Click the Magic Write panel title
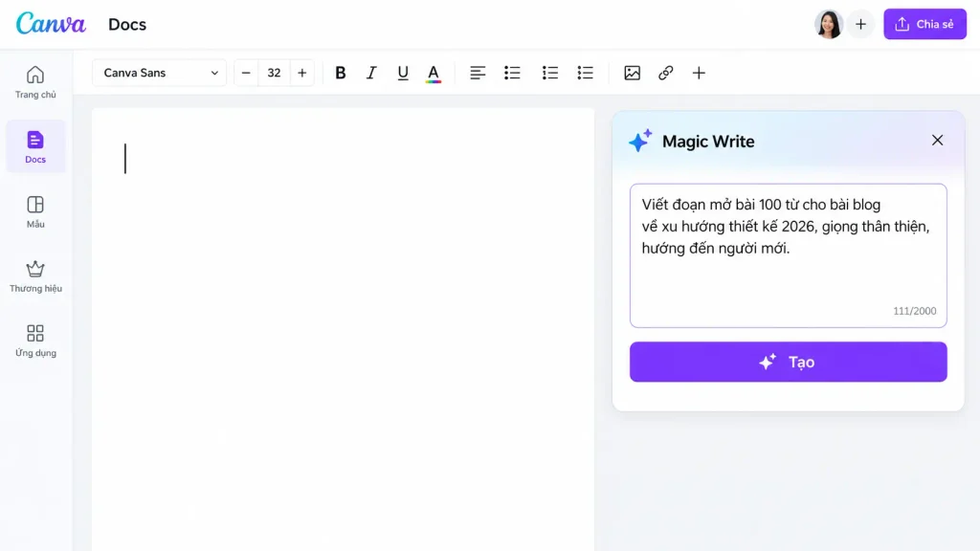The image size is (980, 551). [x=708, y=142]
